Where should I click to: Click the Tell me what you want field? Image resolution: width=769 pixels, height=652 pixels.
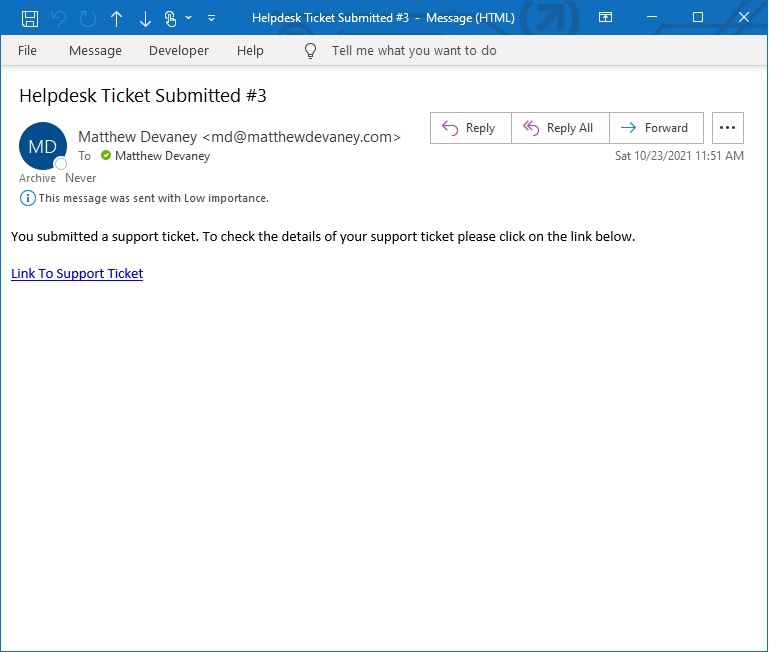pyautogui.click(x=414, y=51)
